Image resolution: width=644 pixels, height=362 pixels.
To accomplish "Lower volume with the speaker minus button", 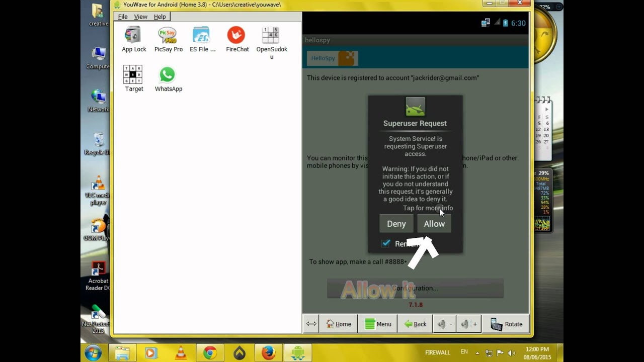I will tap(444, 324).
